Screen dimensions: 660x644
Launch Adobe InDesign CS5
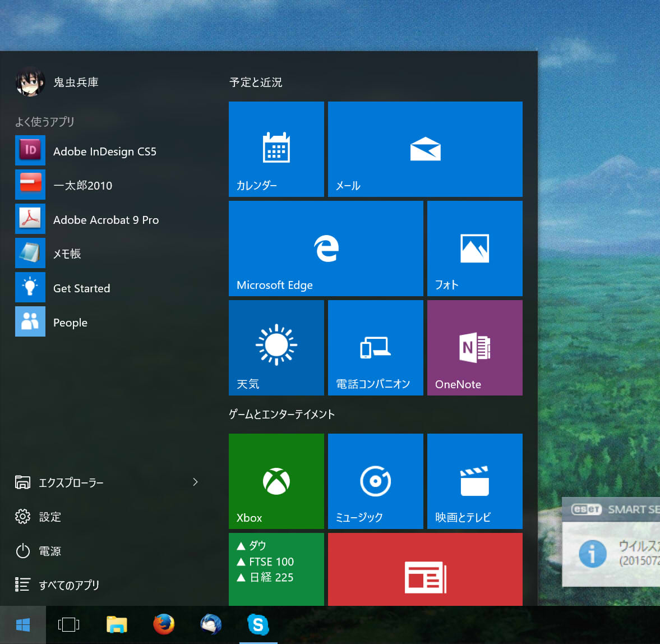click(x=104, y=151)
